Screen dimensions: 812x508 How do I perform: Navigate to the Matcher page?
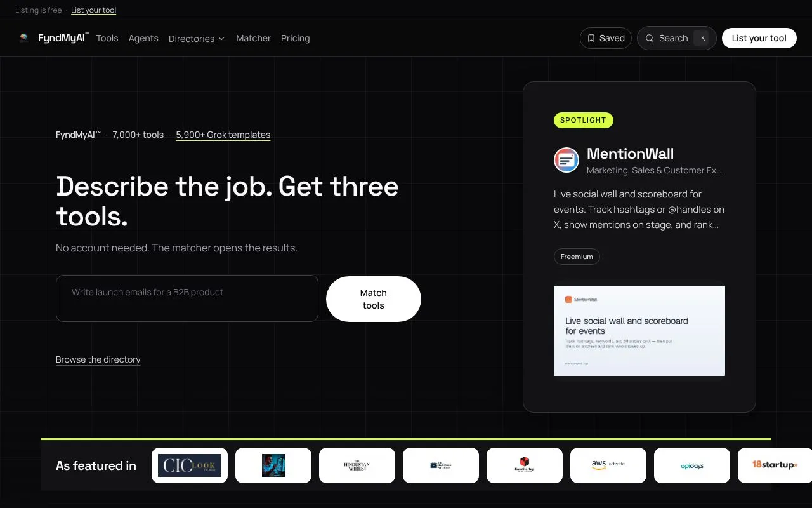click(253, 38)
